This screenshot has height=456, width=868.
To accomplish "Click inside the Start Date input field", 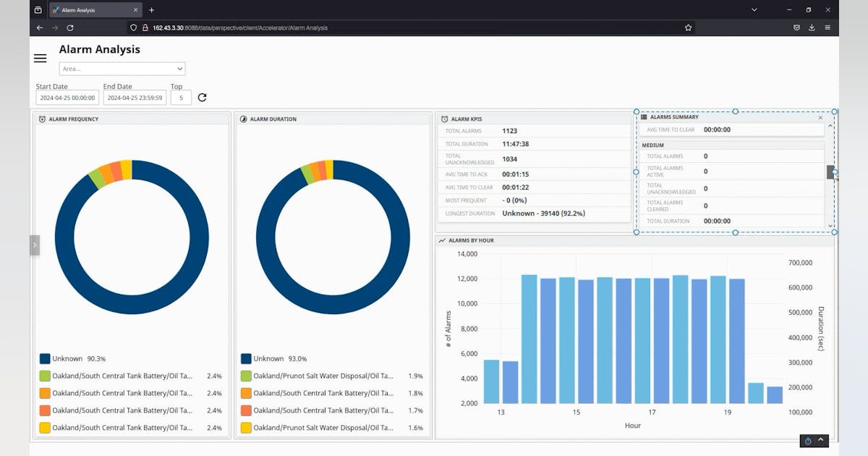I will point(67,97).
